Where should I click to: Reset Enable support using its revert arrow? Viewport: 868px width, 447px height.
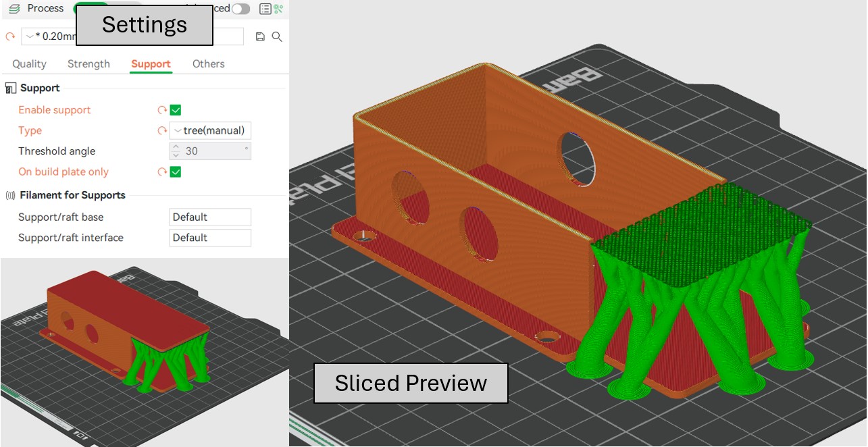pos(162,110)
